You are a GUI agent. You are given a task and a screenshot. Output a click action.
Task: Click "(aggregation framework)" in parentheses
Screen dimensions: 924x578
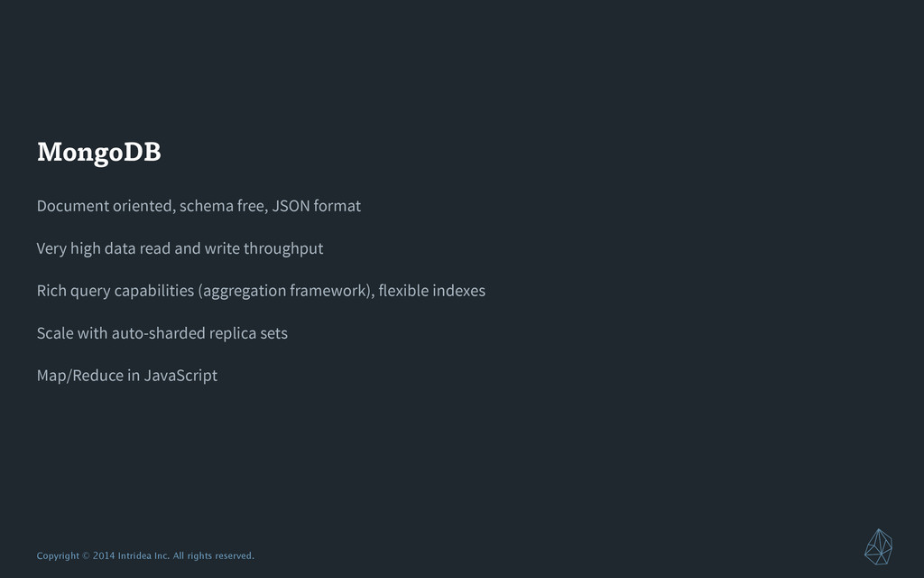[285, 291]
